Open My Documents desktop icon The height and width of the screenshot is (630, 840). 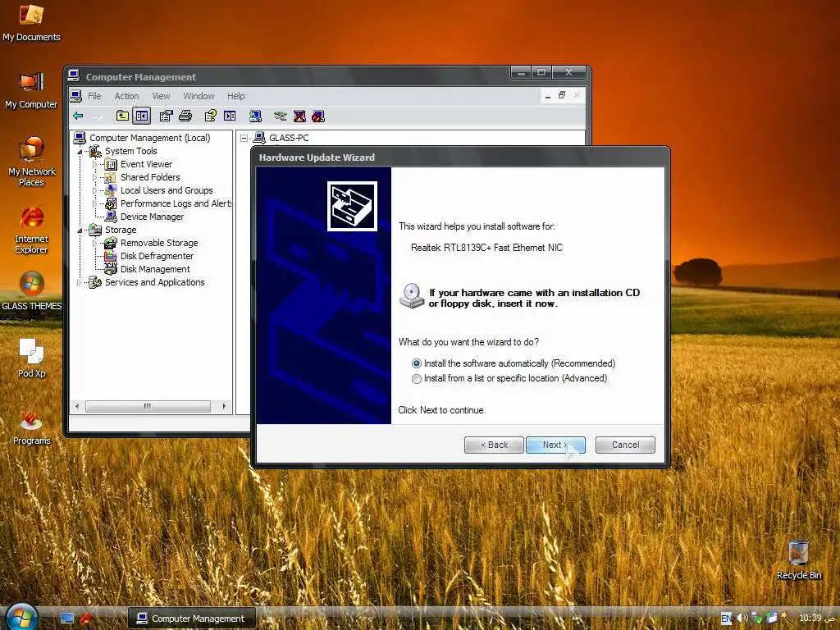(x=31, y=22)
